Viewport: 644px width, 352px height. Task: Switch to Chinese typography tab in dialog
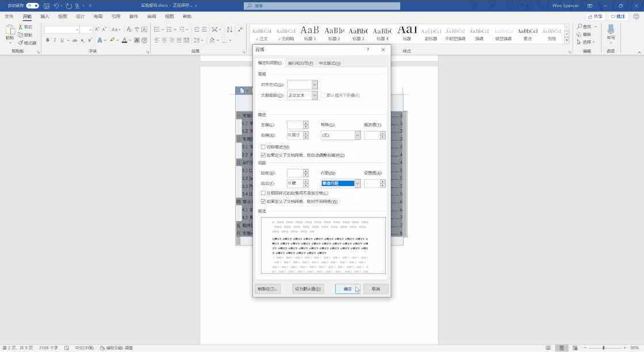pos(329,63)
